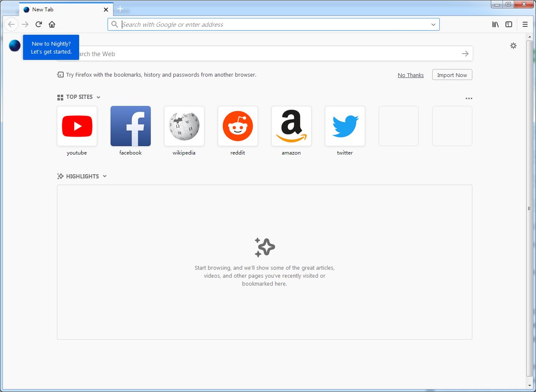Viewport: 536px width, 392px height.
Task: Open the wikipedia top site tile
Action: pyautogui.click(x=184, y=126)
